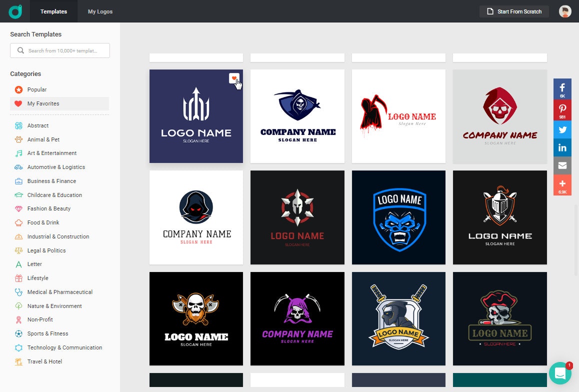Click the DesignEvo logo icon
579x392 pixels.
pos(15,11)
